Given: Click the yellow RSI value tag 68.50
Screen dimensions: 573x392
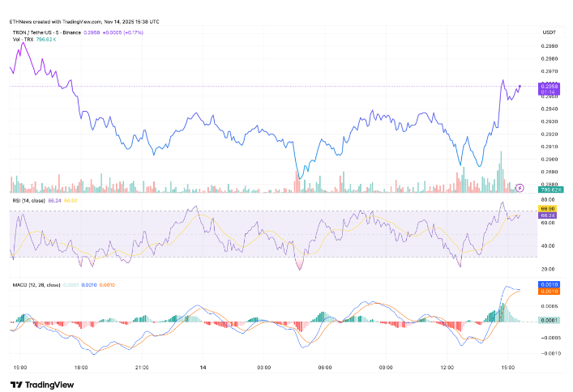Looking at the screenshot, I should pyautogui.click(x=547, y=209).
